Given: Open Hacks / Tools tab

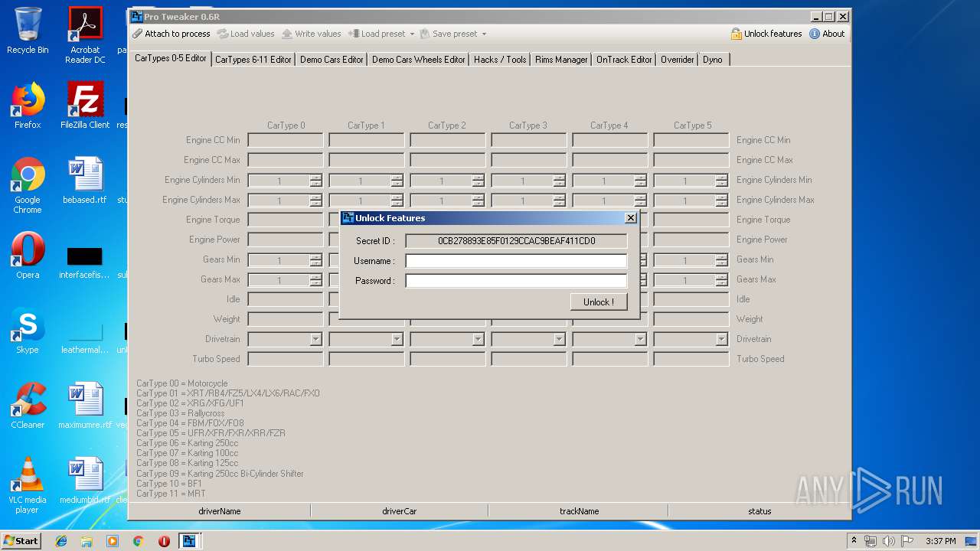Looking at the screenshot, I should pyautogui.click(x=500, y=60).
